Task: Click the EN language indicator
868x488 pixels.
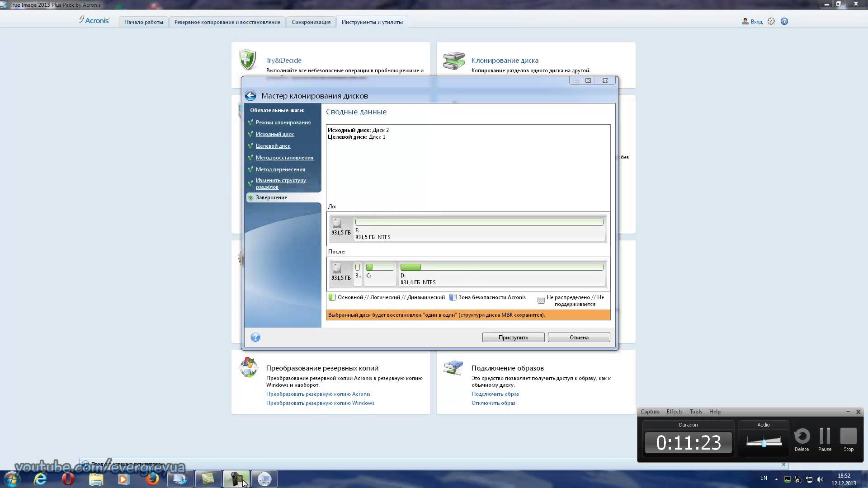Action: coord(764,478)
